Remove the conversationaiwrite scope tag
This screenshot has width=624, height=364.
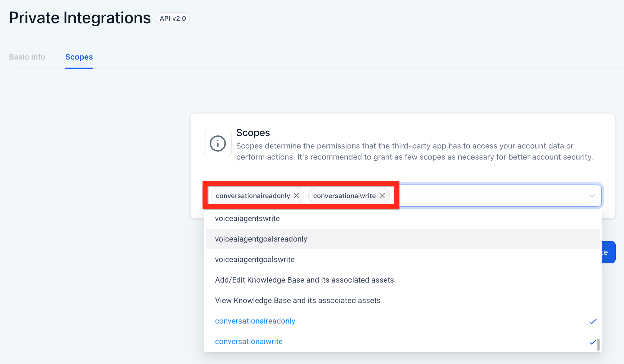(382, 196)
